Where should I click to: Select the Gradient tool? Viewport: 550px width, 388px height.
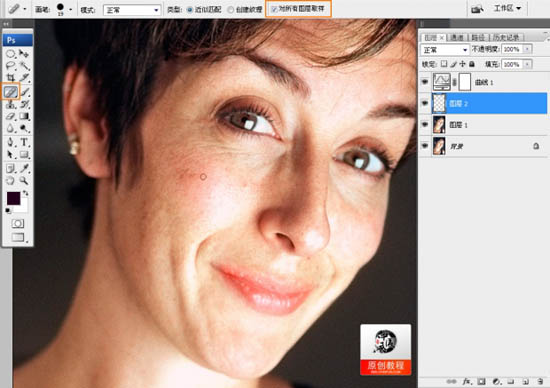pyautogui.click(x=24, y=116)
